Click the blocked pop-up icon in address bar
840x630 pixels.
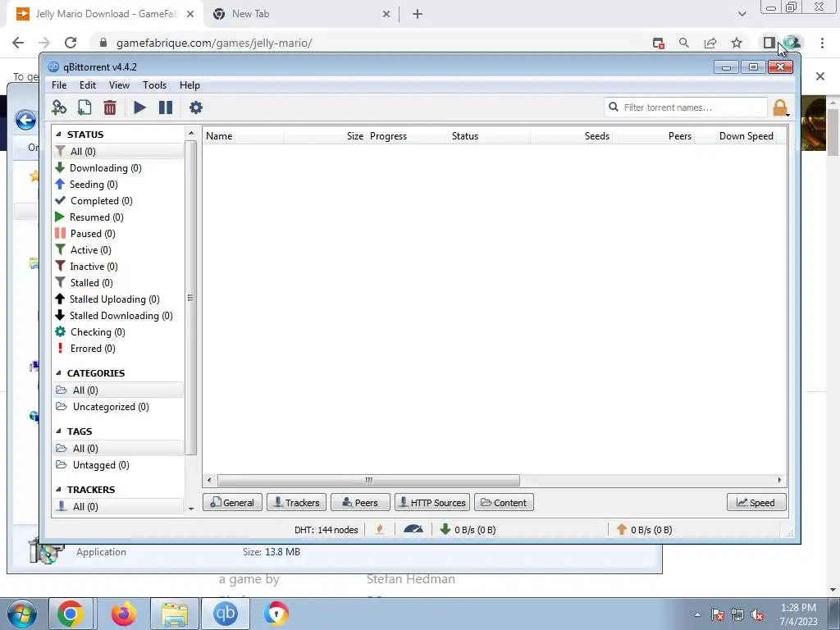coord(659,43)
